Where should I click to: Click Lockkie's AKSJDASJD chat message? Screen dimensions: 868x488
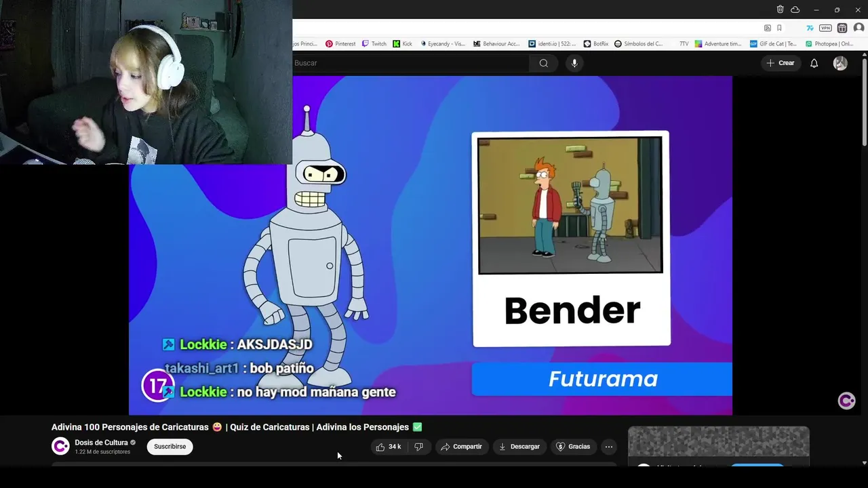pyautogui.click(x=237, y=344)
